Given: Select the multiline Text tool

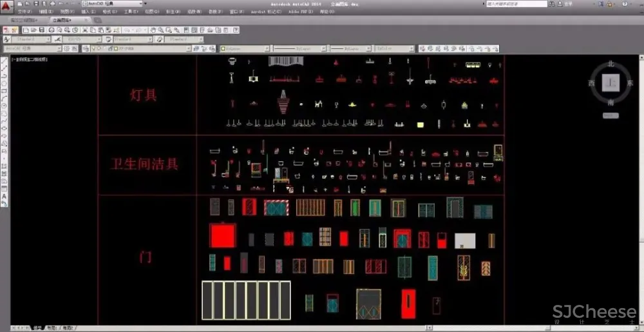Looking at the screenshot, I should (5, 195).
